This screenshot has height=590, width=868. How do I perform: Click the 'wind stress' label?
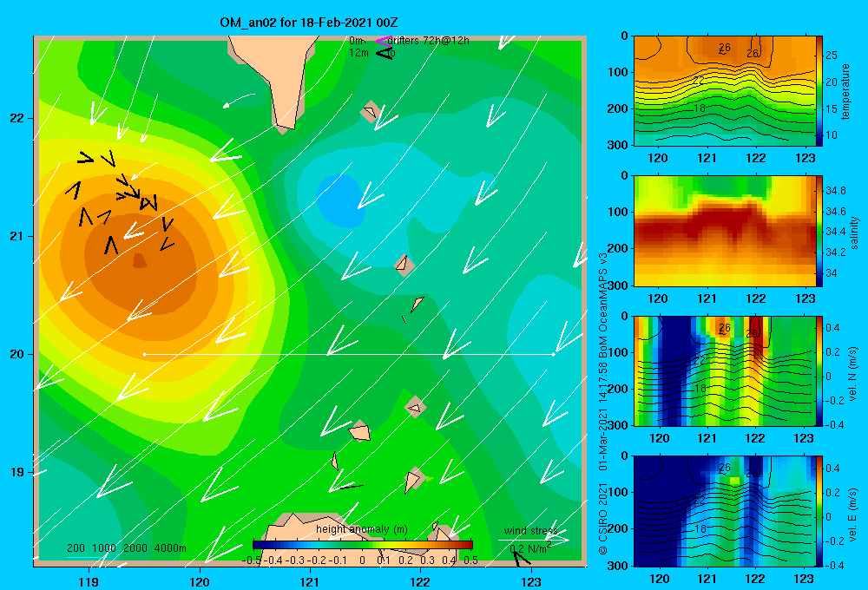coord(530,531)
